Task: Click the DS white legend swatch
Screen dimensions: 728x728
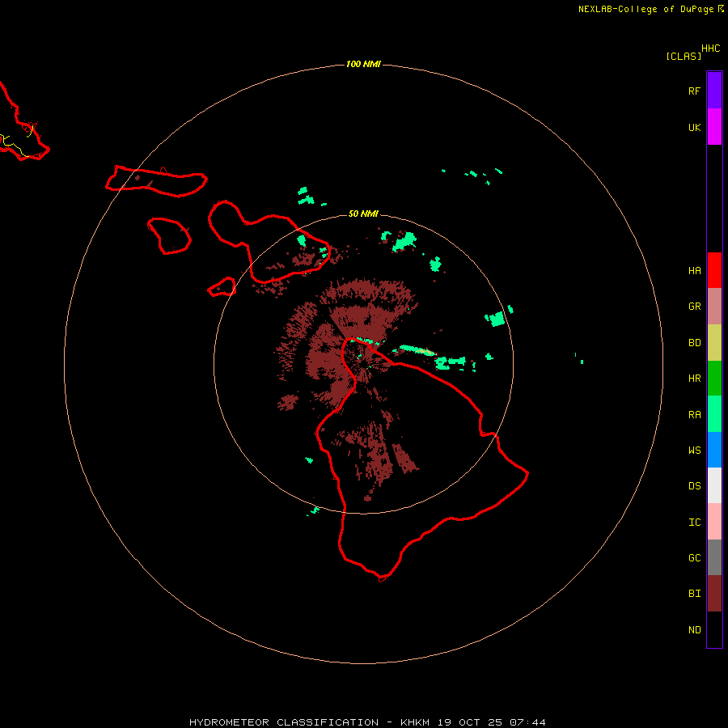Action: pos(714,485)
